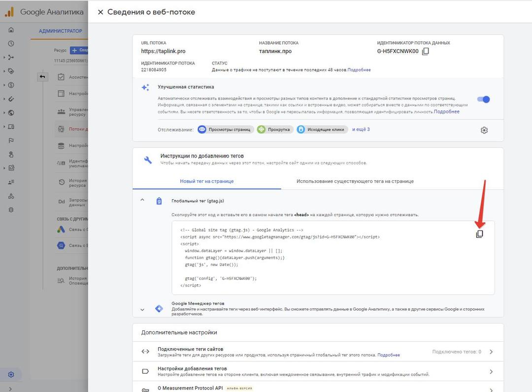Open the Admin gear at sidebar bottom
This screenshot has width=532, height=392.
[11, 374]
